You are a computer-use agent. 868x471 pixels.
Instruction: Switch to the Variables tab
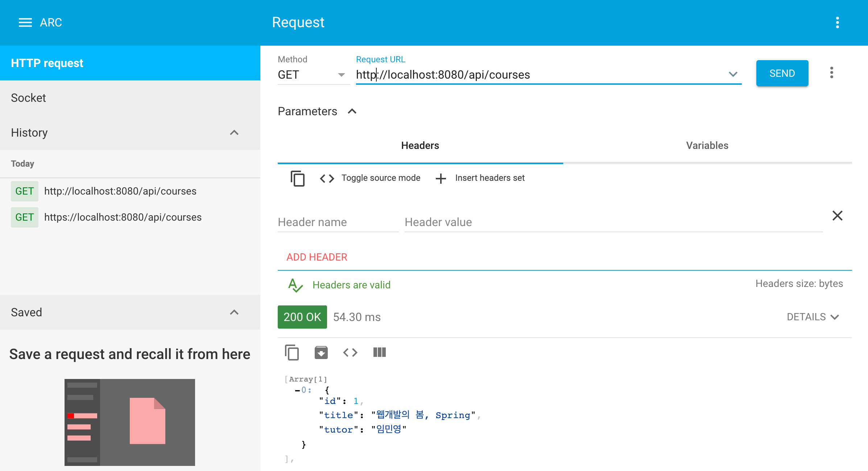[707, 146]
